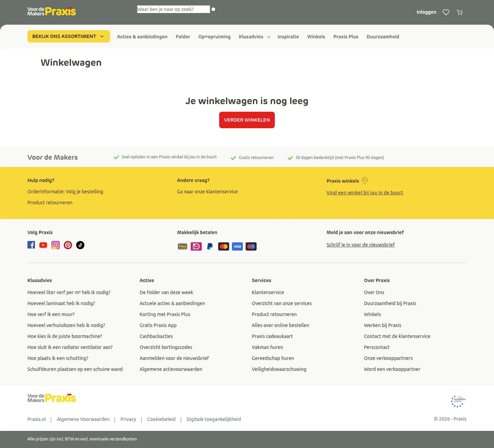Click the search magnifier button

click(x=214, y=9)
